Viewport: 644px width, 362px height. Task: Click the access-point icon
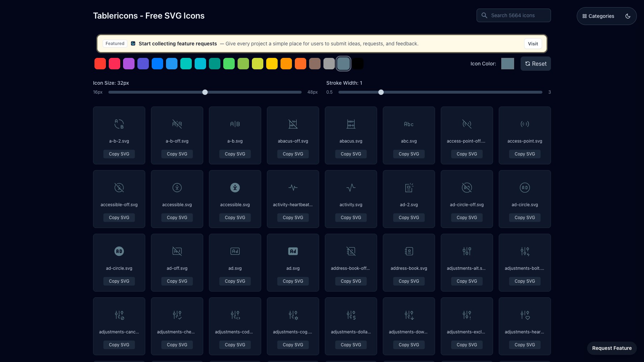coord(525,124)
